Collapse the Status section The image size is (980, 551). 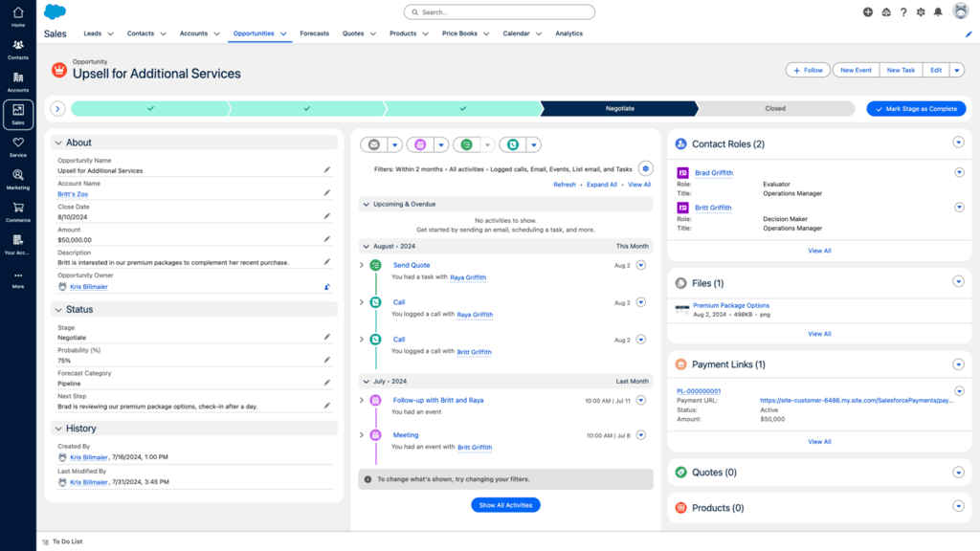(58, 310)
